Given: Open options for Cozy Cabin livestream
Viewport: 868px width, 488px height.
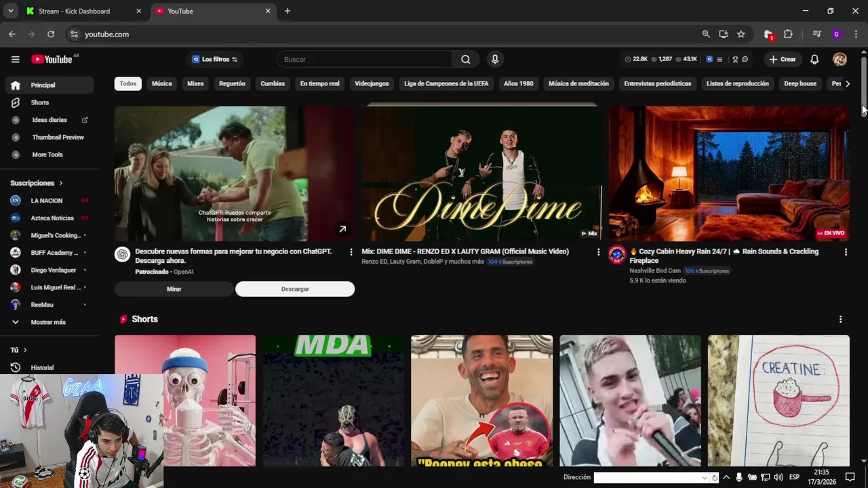Looking at the screenshot, I should pyautogui.click(x=846, y=252).
